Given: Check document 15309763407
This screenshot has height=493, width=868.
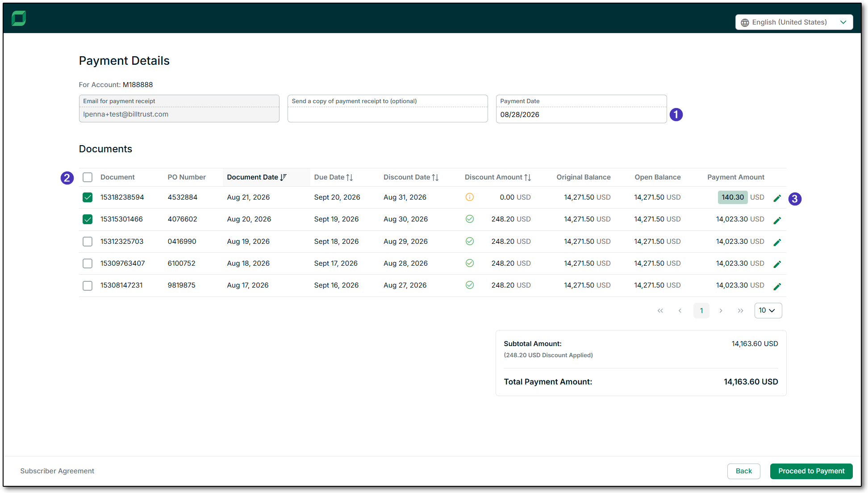Looking at the screenshot, I should [88, 263].
